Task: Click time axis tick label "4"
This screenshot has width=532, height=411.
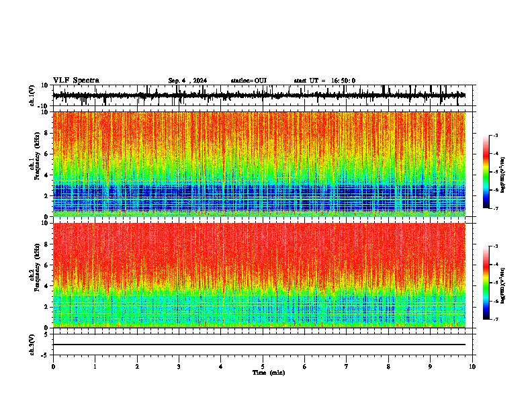Action: tap(221, 367)
